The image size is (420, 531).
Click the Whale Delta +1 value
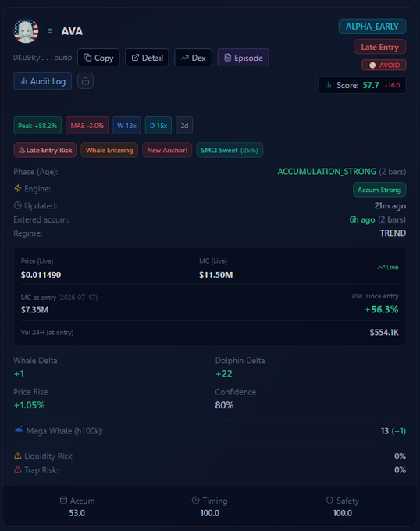coord(19,374)
